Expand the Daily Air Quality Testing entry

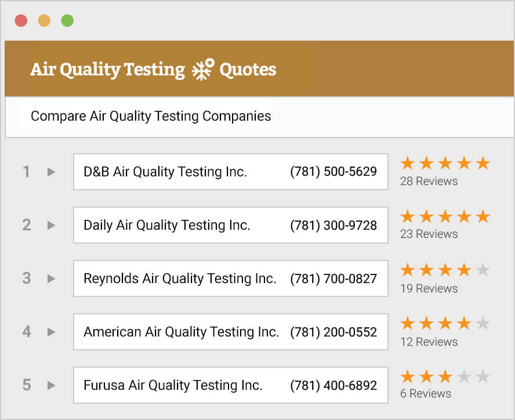(x=51, y=225)
